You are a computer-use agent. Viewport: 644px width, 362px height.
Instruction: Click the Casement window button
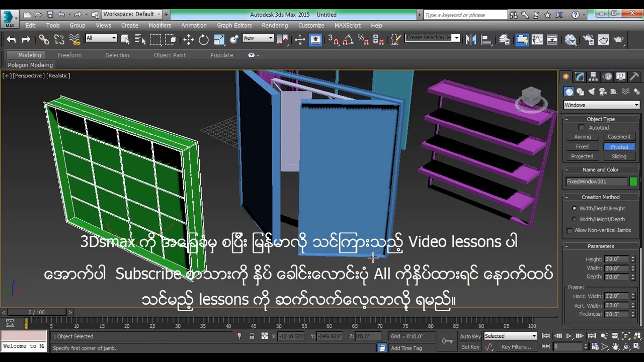pyautogui.click(x=619, y=137)
